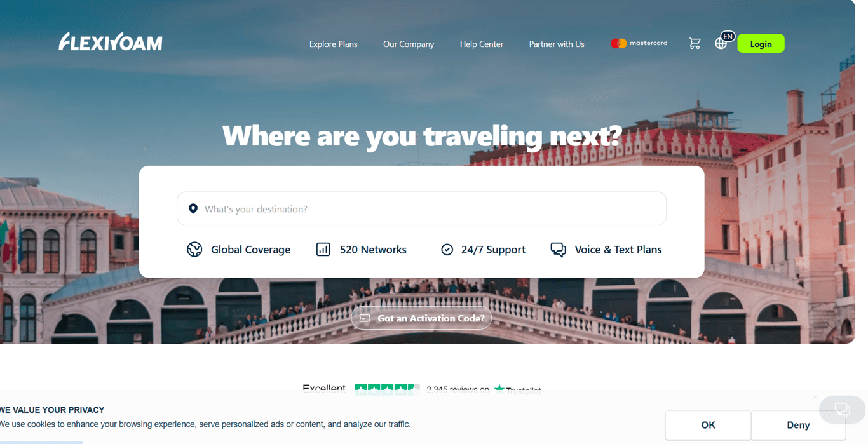
Task: Click the location pin icon in search
Action: [193, 208]
